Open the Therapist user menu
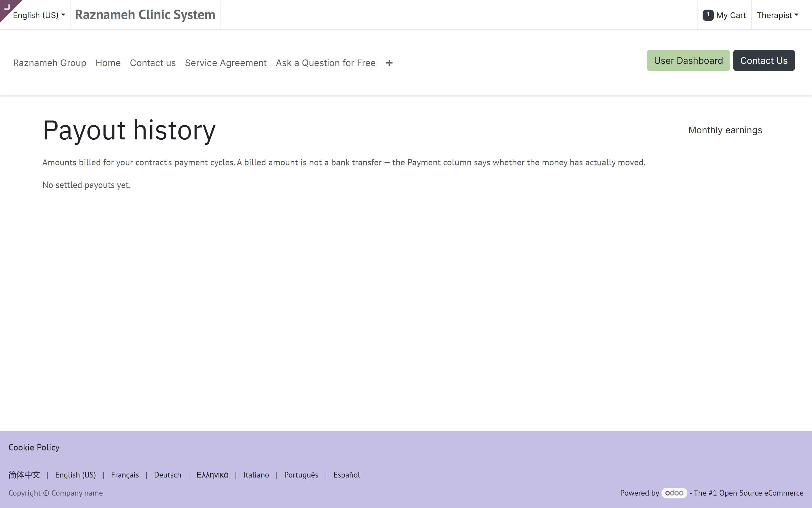This screenshot has height=508, width=812. pos(777,15)
